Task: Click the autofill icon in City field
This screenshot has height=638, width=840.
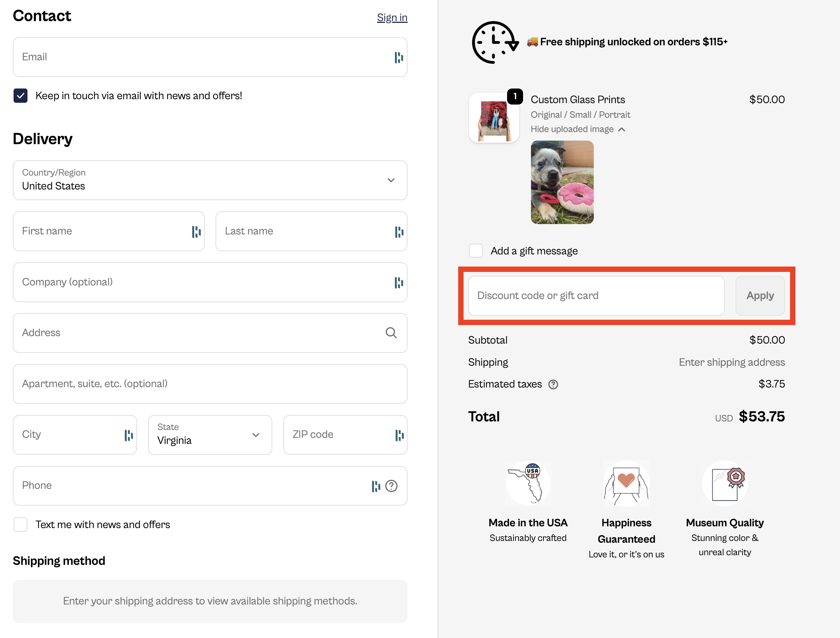Action: (128, 435)
